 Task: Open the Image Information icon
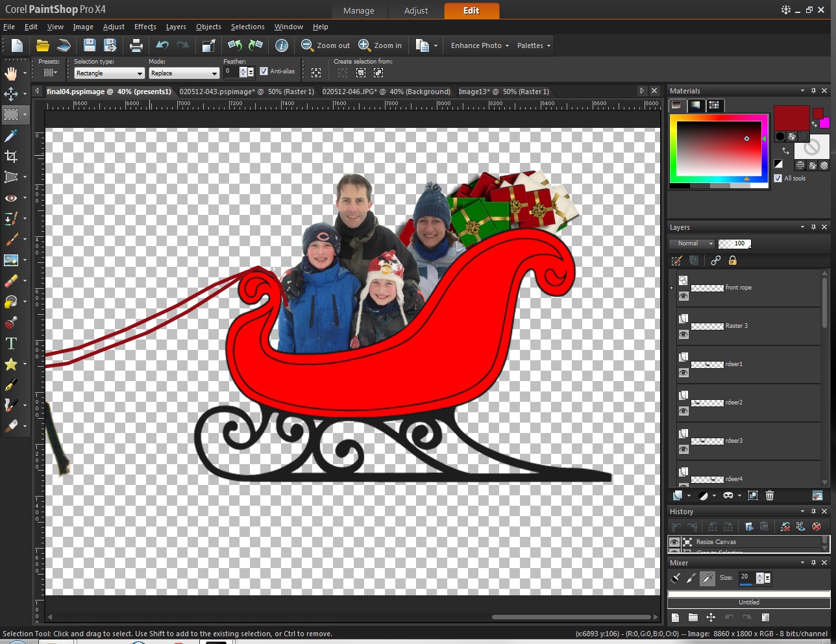282,45
